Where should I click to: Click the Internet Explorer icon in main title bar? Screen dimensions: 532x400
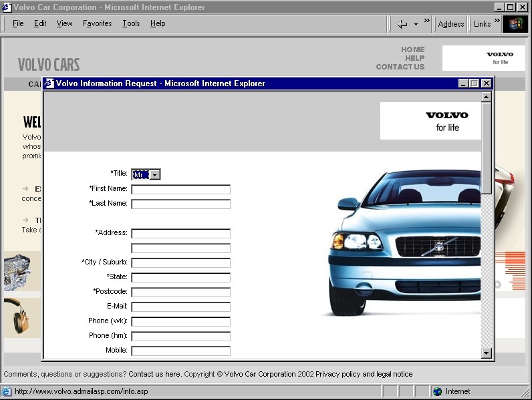pyautogui.click(x=7, y=7)
